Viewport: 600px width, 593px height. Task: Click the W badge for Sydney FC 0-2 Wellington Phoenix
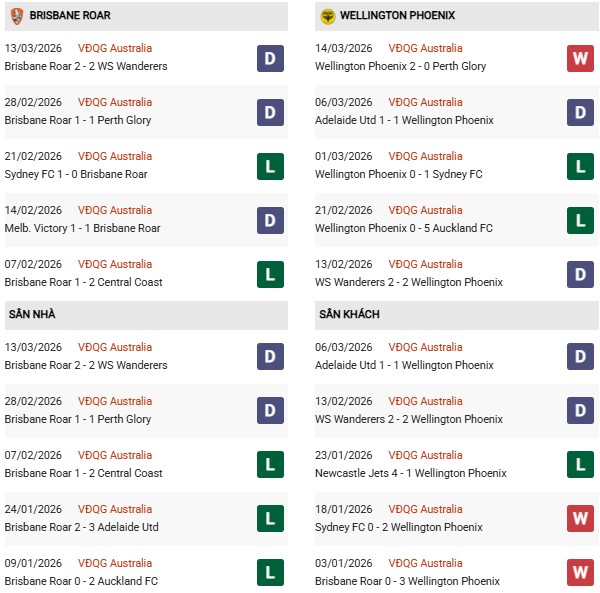(x=581, y=519)
